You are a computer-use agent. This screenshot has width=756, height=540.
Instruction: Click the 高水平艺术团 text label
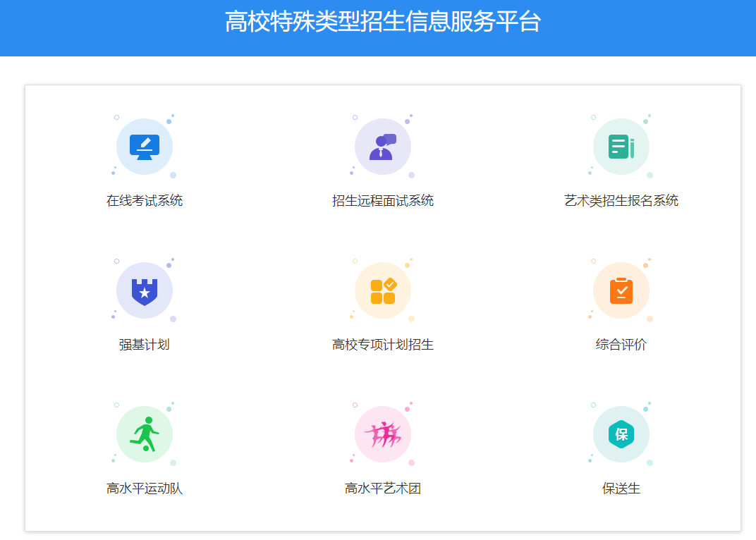pos(383,488)
